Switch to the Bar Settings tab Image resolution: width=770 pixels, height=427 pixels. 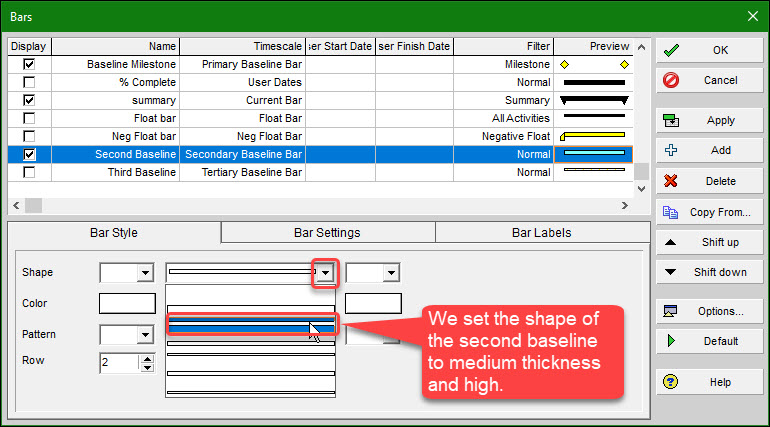pyautogui.click(x=327, y=233)
